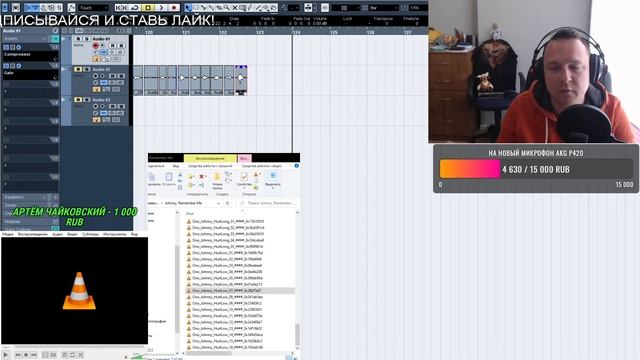The width and height of the screenshot is (640, 360).
Task: Switch to yellow Воспроизведение tab in Explorer
Action: 210,158
